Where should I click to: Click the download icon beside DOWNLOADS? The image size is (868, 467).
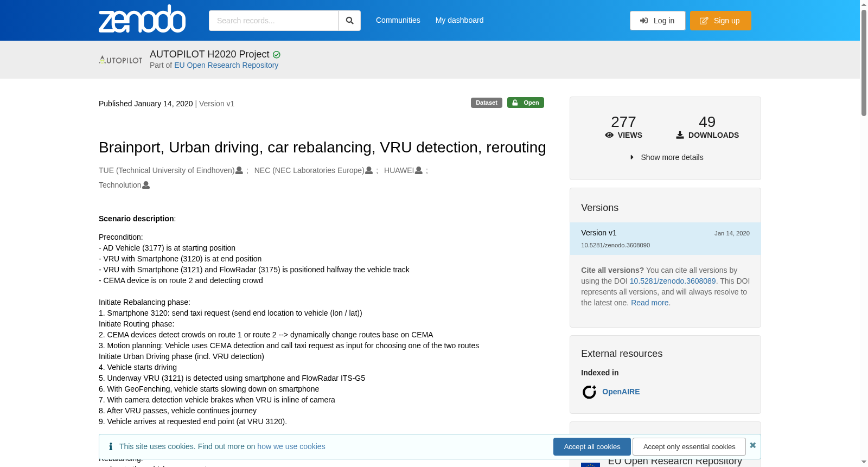(x=680, y=135)
